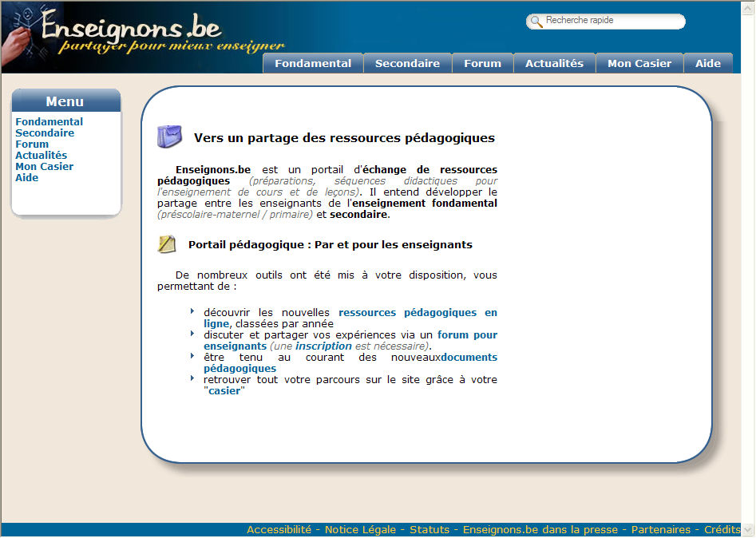Open the Fondamental tab
The height and width of the screenshot is (538, 756).
[313, 63]
